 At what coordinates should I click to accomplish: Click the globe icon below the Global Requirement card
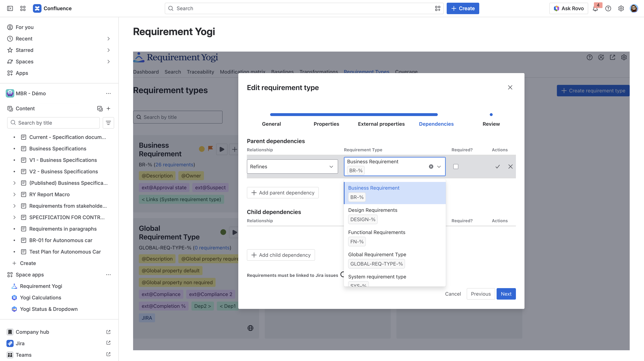coord(250,328)
